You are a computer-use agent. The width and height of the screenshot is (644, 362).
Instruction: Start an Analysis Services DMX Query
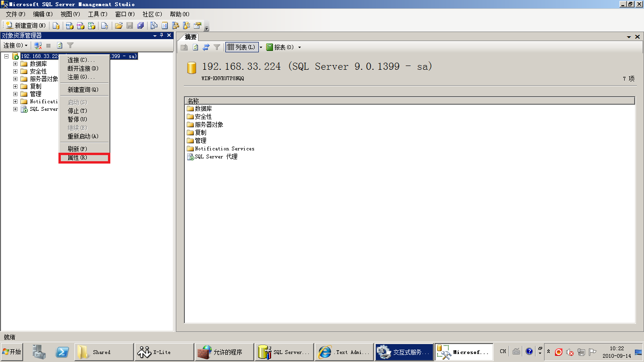[x=81, y=25]
